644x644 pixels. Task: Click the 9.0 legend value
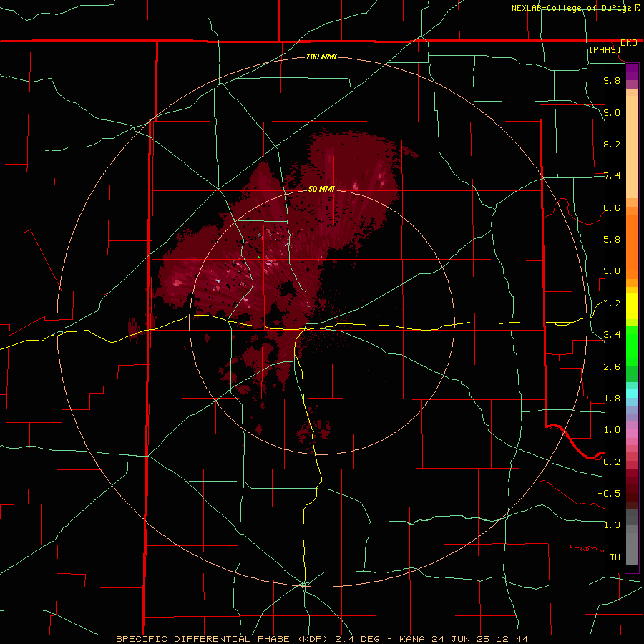click(x=612, y=112)
